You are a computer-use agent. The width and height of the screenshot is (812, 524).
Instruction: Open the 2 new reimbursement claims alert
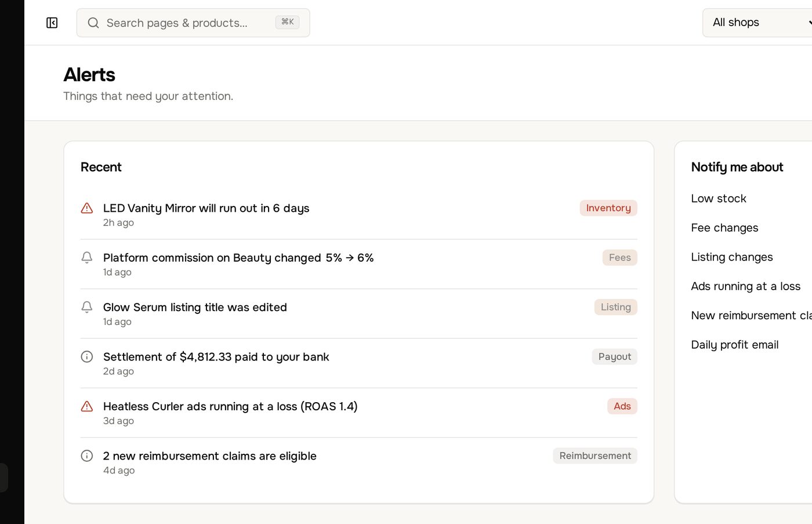click(x=358, y=462)
